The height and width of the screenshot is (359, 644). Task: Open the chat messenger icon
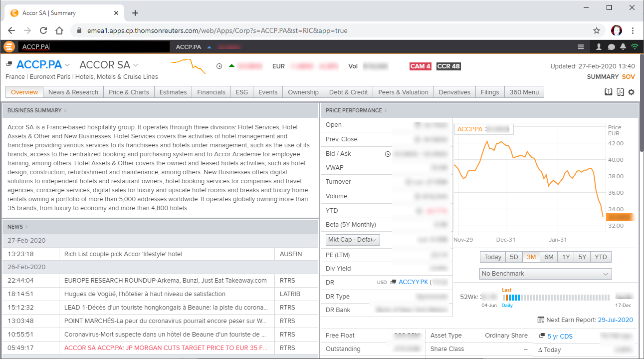click(611, 47)
